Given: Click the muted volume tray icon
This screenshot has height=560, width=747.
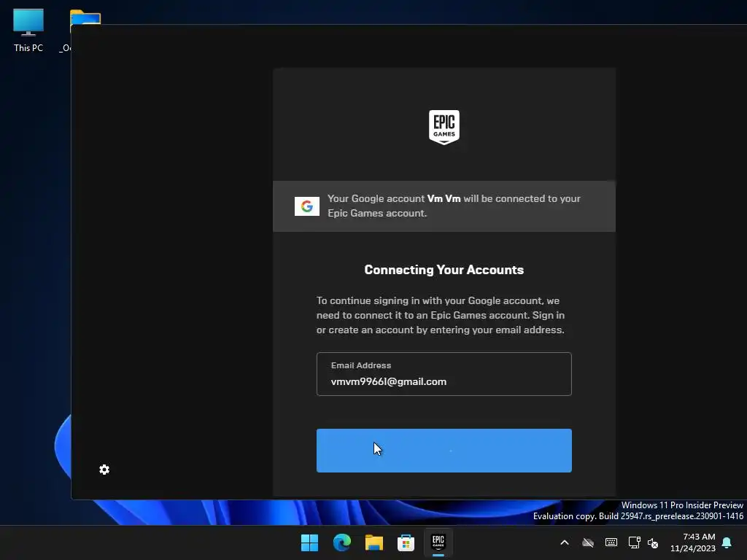Looking at the screenshot, I should click(653, 542).
